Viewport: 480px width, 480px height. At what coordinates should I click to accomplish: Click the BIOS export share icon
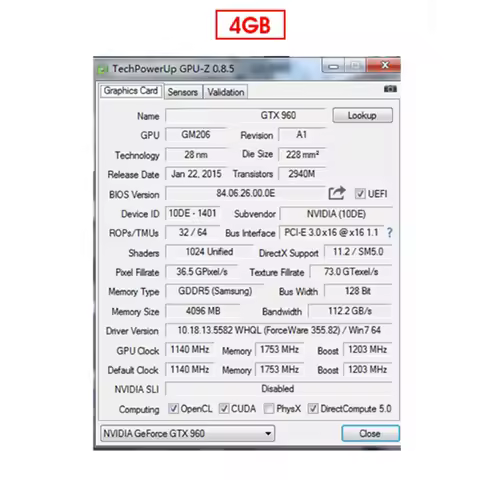[x=337, y=193]
